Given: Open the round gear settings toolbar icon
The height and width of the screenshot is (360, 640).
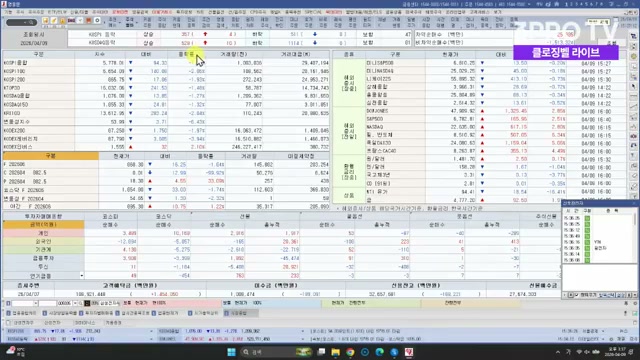Looking at the screenshot, I should pos(97,20).
